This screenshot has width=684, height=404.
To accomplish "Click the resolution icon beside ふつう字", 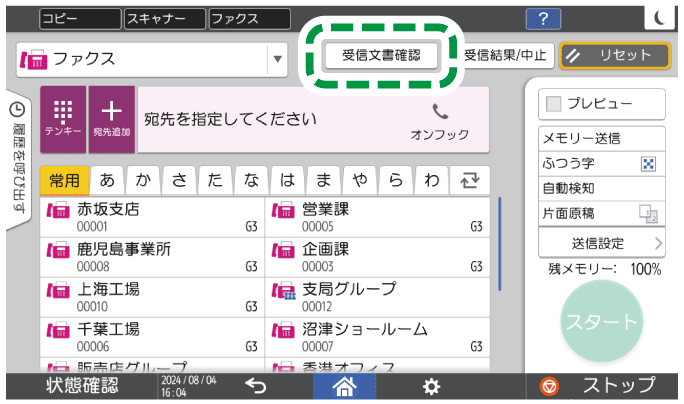I will (649, 164).
